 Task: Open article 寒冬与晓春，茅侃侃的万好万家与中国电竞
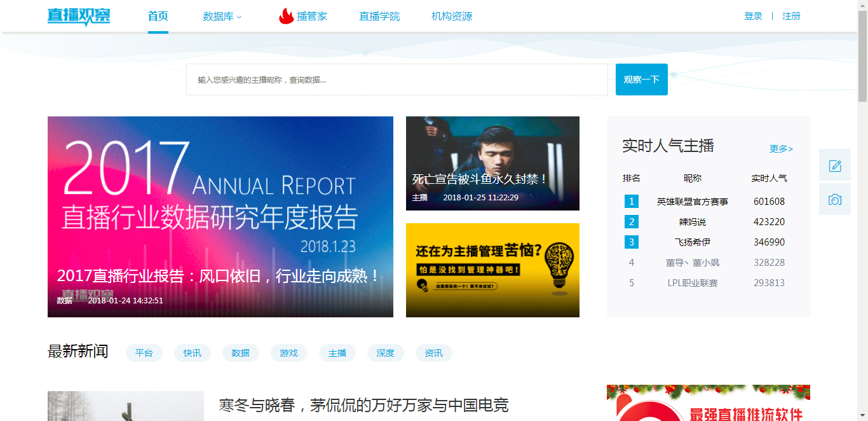[363, 405]
